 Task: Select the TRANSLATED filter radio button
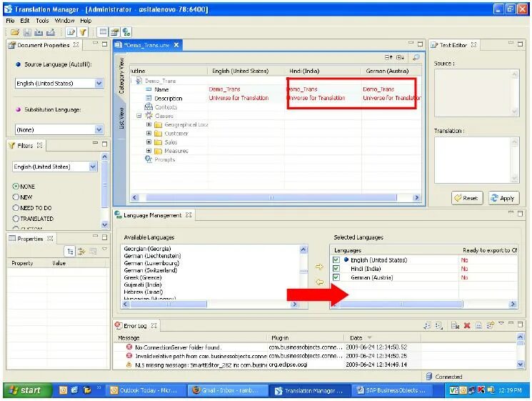16,218
